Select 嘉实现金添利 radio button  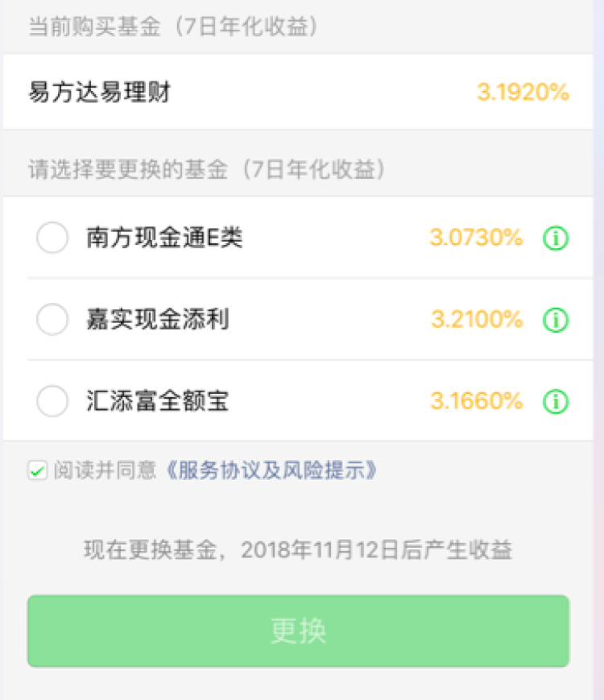[x=52, y=319]
